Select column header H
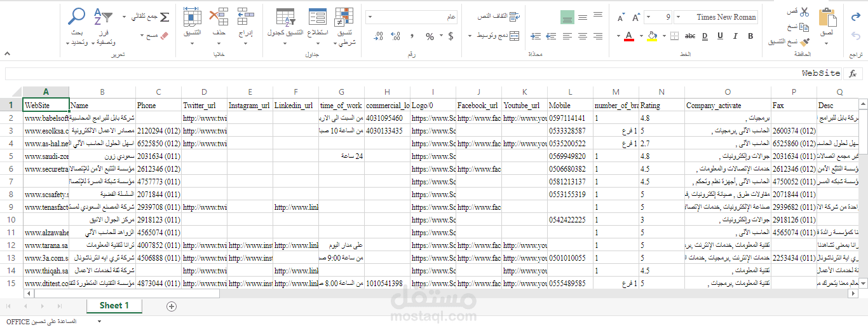868x330 pixels. 387,92
